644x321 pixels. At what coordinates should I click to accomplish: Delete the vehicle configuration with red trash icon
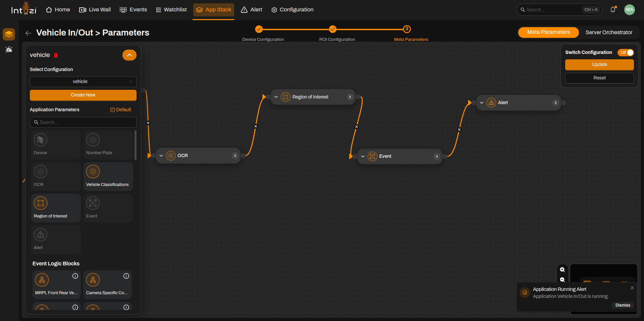(x=56, y=55)
